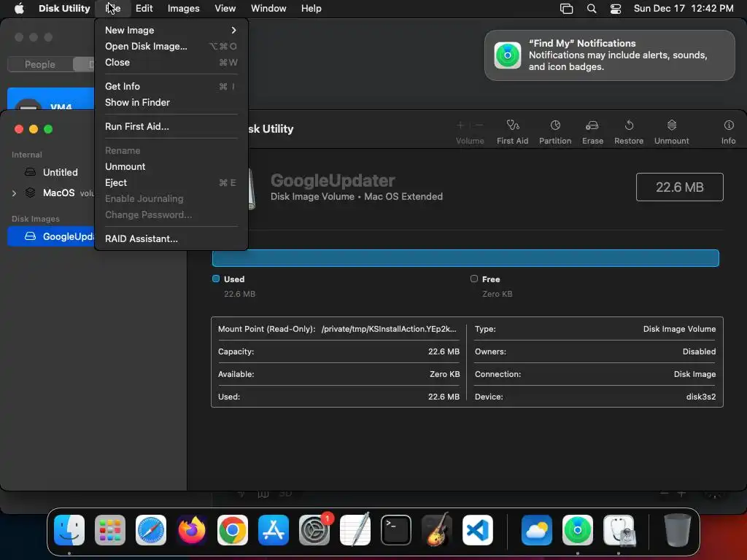
Task: Choose Eject from the File menu
Action: click(x=171, y=183)
